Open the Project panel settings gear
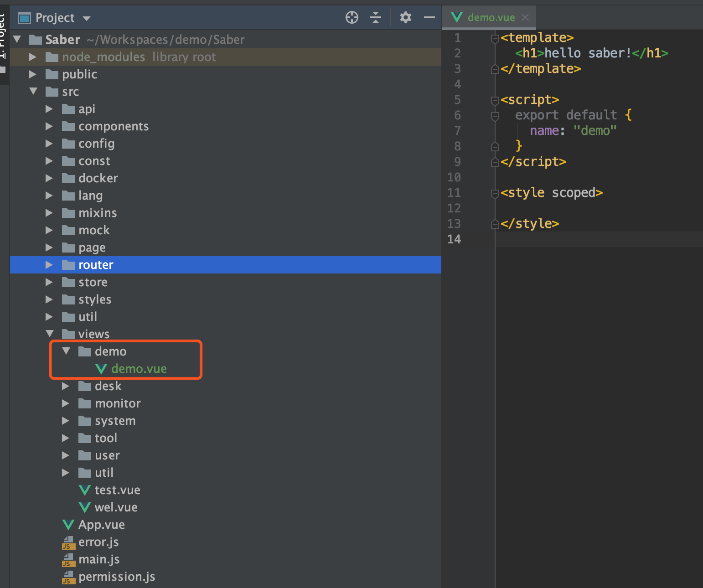Viewport: 703px width, 588px height. pyautogui.click(x=406, y=18)
